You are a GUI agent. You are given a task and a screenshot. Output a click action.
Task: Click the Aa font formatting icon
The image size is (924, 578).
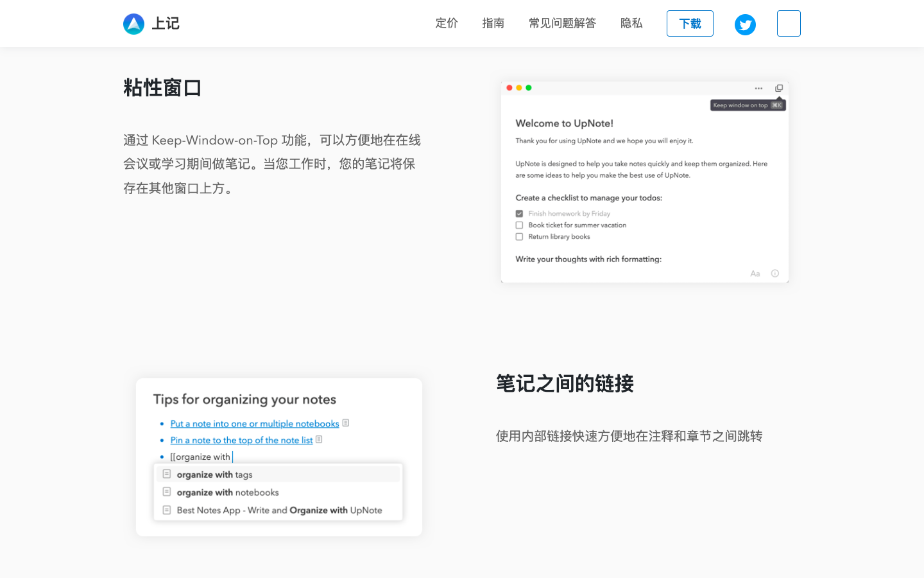(x=755, y=274)
